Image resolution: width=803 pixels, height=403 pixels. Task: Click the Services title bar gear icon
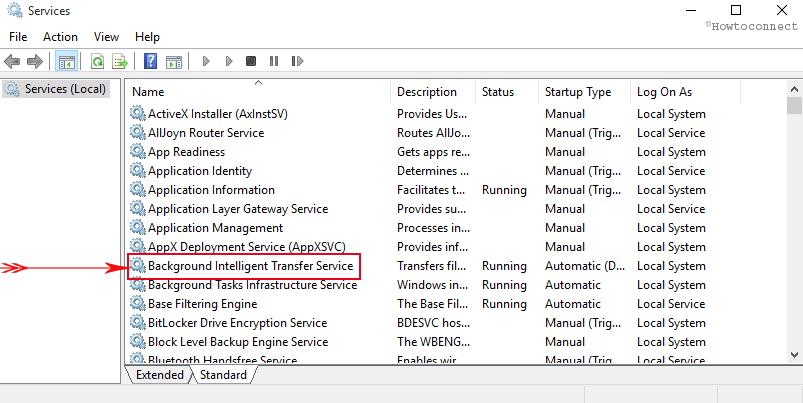pyautogui.click(x=14, y=10)
